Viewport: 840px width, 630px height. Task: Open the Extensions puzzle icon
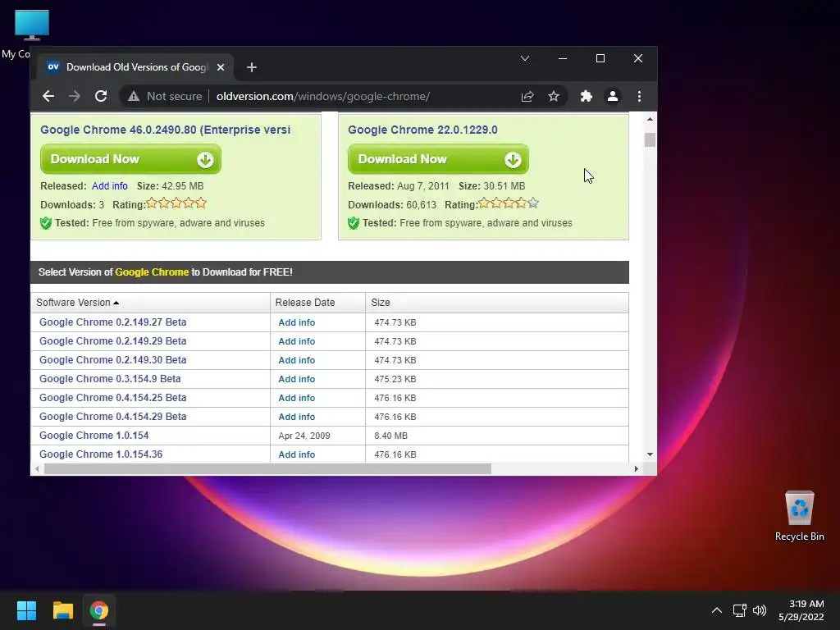(x=586, y=97)
